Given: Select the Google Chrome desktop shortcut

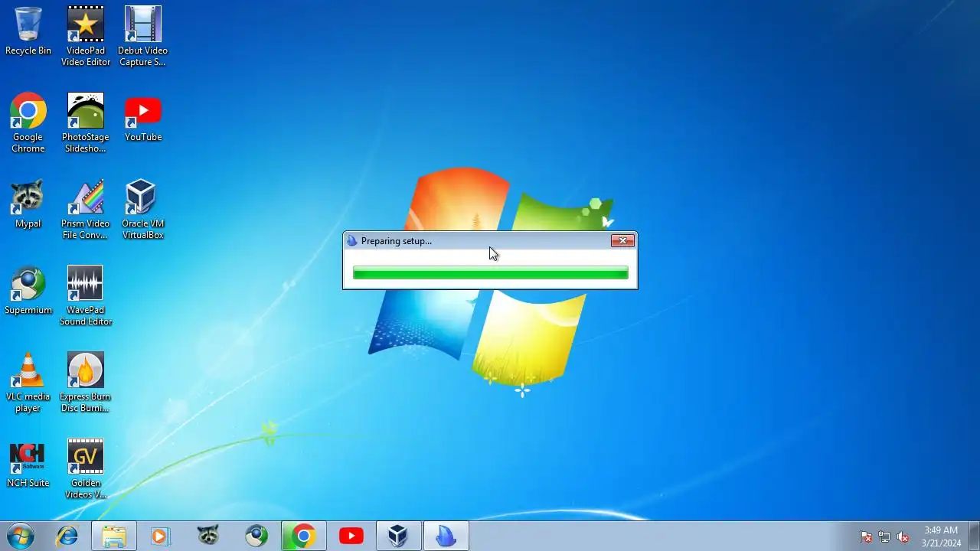Looking at the screenshot, I should (x=28, y=122).
